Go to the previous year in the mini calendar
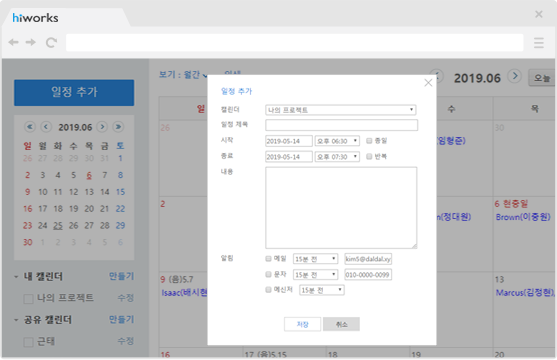This screenshot has height=360, width=557. click(30, 127)
